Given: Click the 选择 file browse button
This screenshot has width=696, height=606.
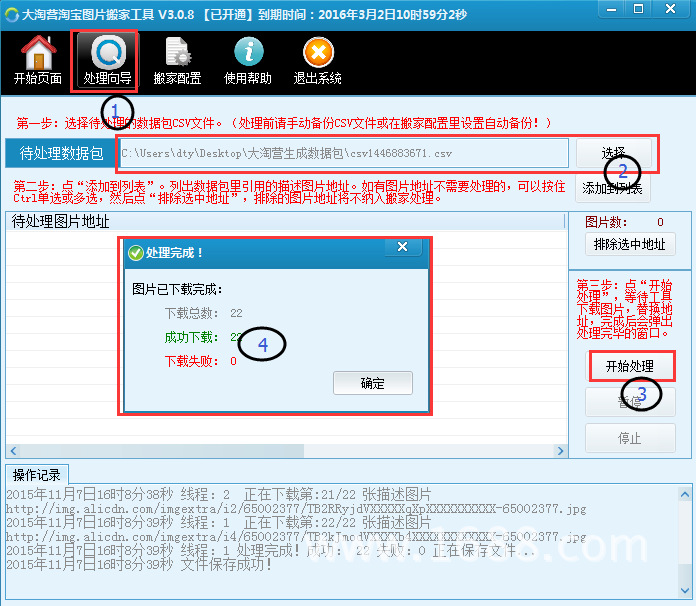Looking at the screenshot, I should (x=613, y=153).
